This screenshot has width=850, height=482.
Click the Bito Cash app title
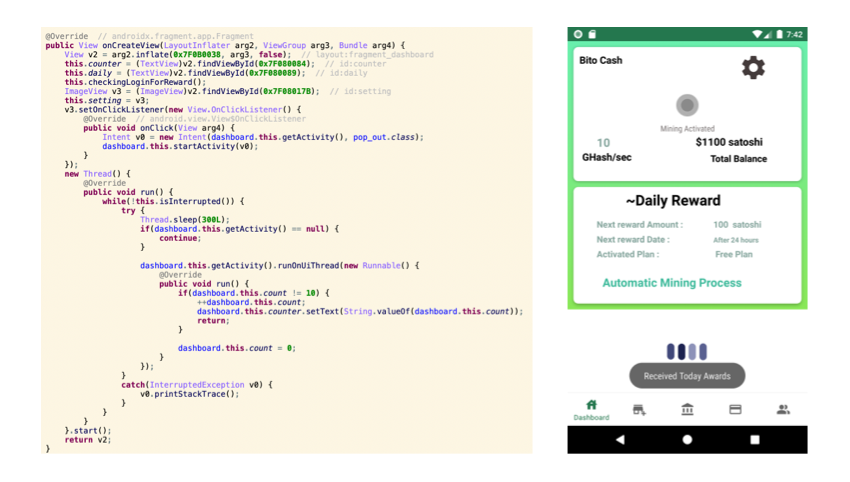[600, 61]
